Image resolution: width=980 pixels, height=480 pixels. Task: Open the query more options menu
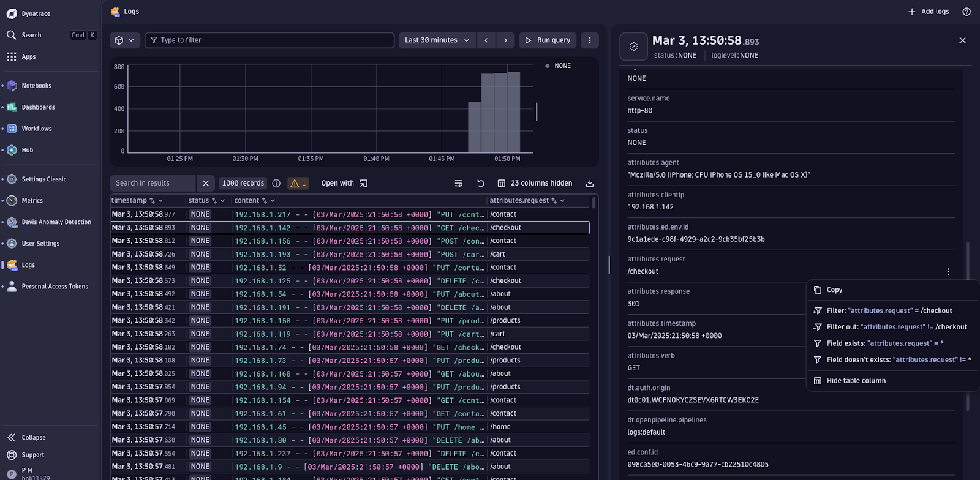coord(589,40)
